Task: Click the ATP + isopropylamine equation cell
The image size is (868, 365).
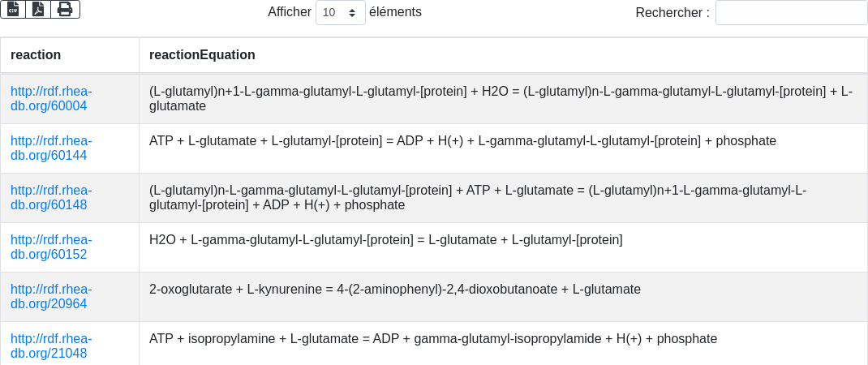Action: click(x=433, y=339)
